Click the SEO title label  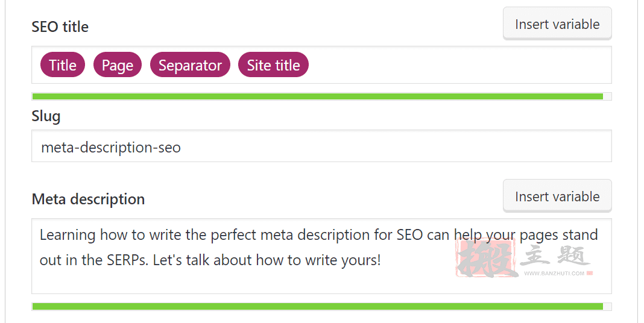[x=60, y=27]
